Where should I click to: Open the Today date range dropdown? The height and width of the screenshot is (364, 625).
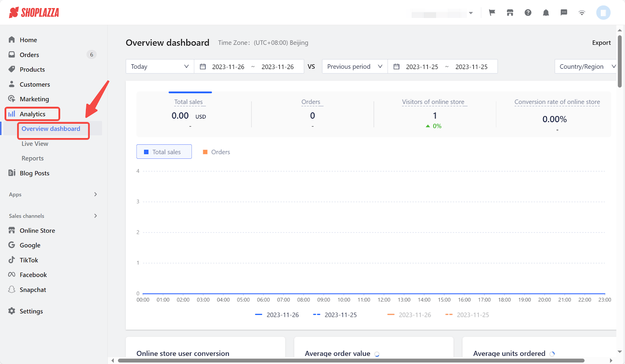(x=160, y=67)
